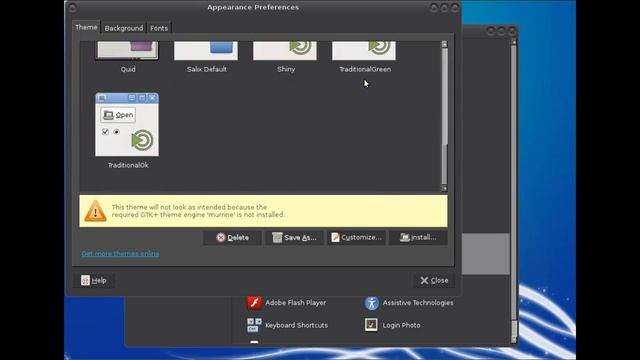Screen dimensions: 640x360
Task: Click the Save As button
Action: (294, 238)
